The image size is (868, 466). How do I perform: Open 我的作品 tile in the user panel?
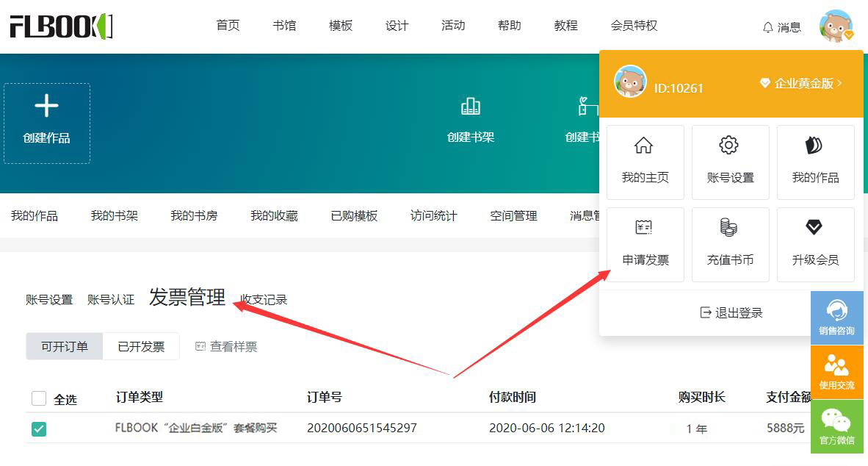click(815, 162)
